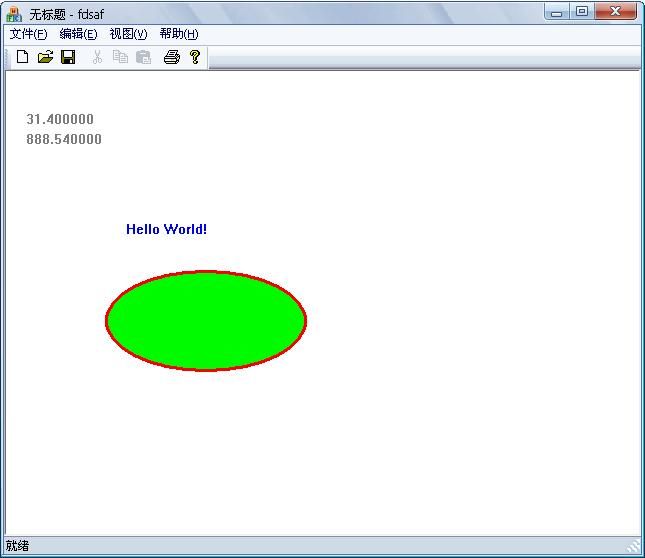Close the fdsaf window
Image resolution: width=645 pixels, height=558 pixels.
[x=615, y=12]
